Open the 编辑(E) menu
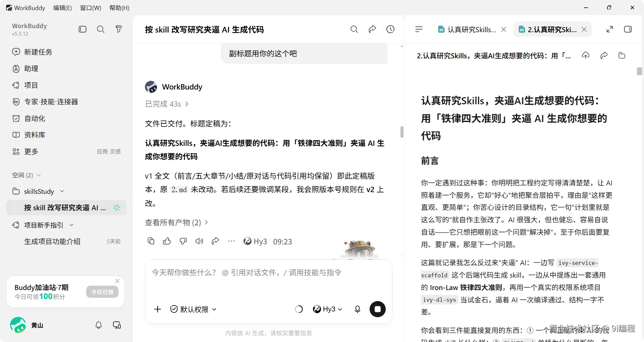This screenshot has width=644, height=342. point(62,8)
